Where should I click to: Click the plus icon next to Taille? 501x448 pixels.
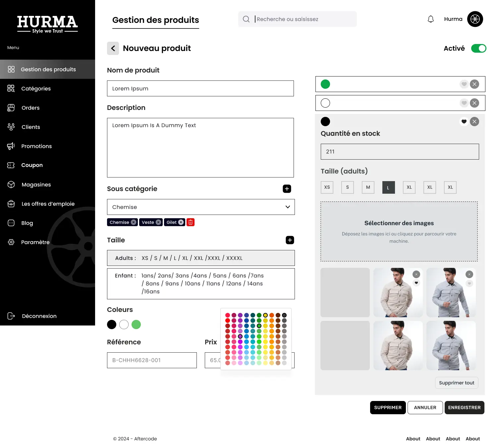click(290, 240)
